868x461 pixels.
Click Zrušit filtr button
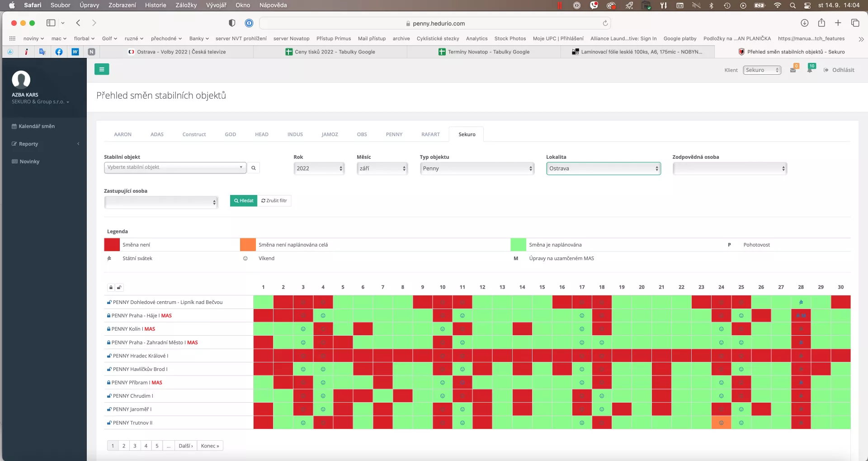(274, 200)
